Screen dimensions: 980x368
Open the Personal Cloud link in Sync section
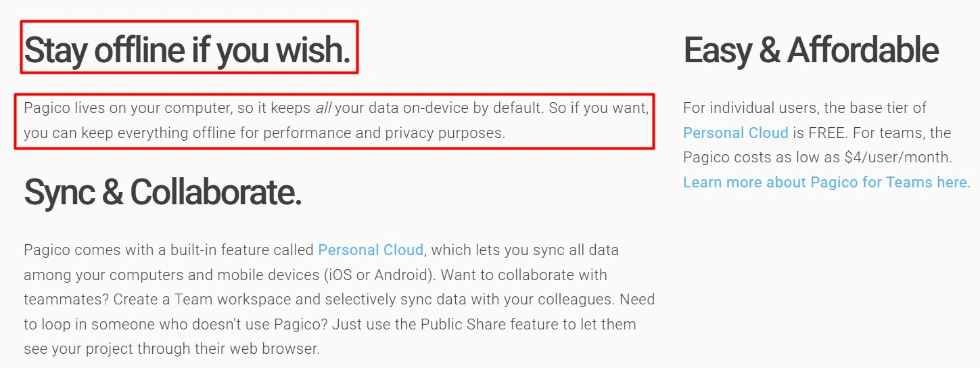[371, 250]
